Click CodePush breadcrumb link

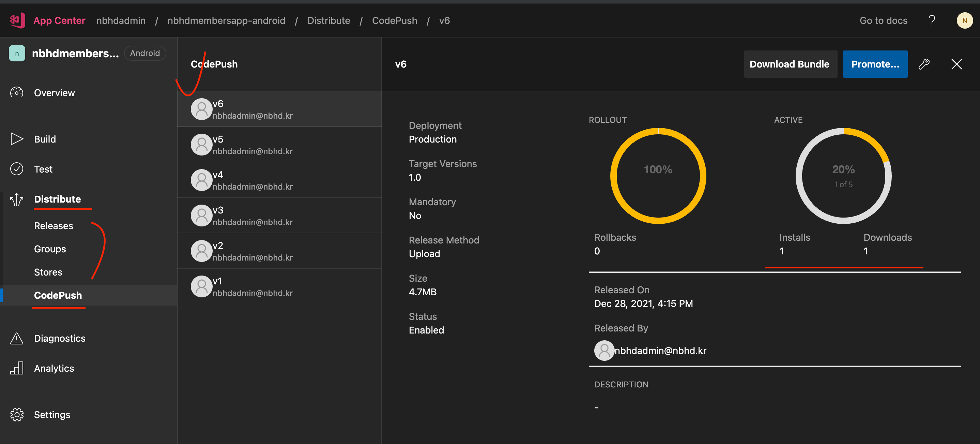395,20
